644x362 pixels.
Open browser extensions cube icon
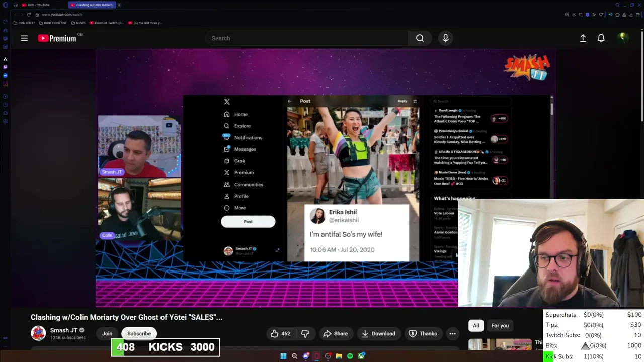(x=617, y=15)
